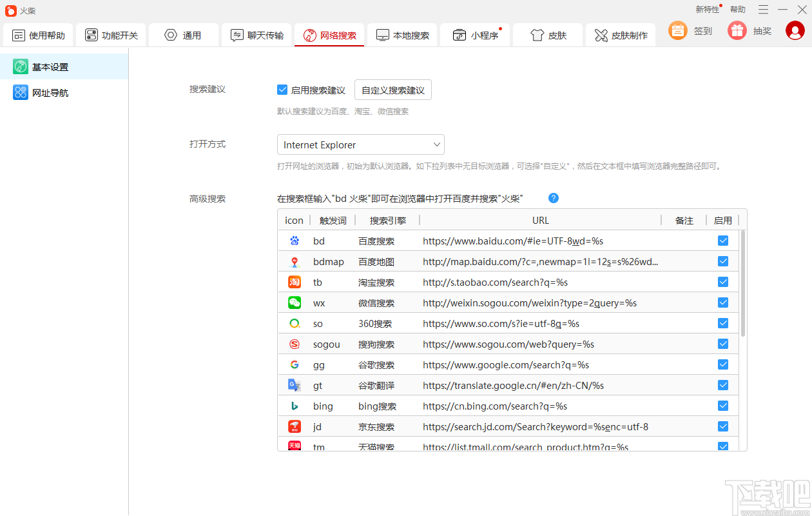This screenshot has height=516, width=812.
Task: Click the 自定义搜索建议 button
Action: (x=393, y=90)
